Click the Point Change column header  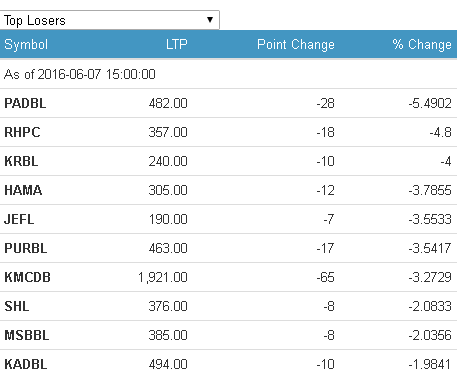pos(296,44)
